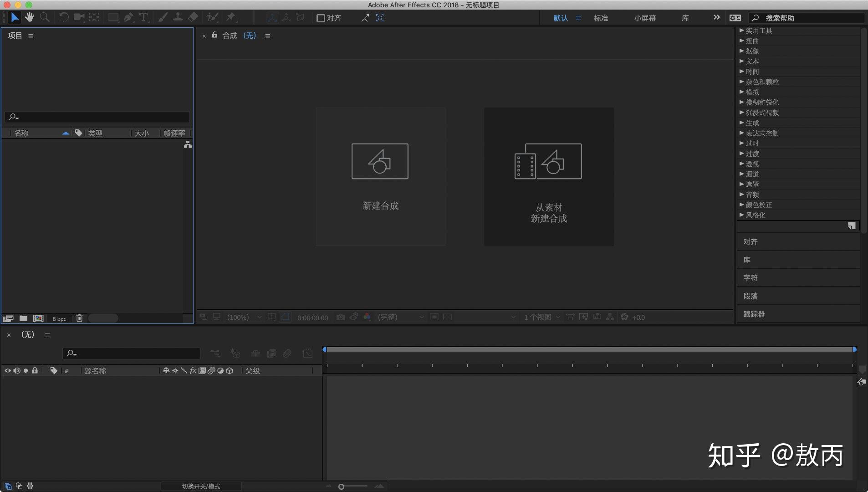Click the new composition icon in Project panel
This screenshot has width=868, height=492.
point(38,318)
